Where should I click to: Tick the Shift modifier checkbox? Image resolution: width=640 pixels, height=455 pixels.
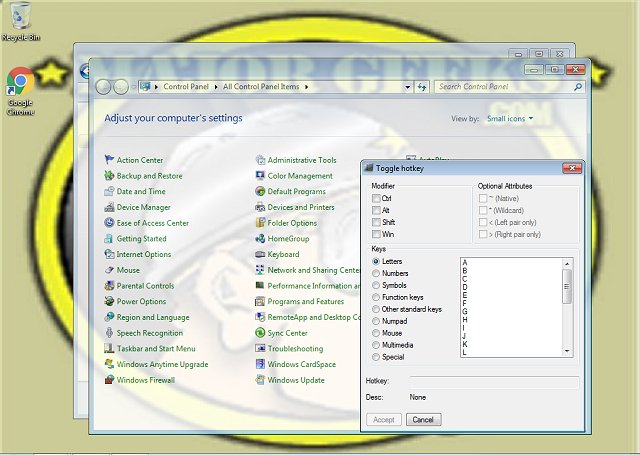pyautogui.click(x=376, y=222)
